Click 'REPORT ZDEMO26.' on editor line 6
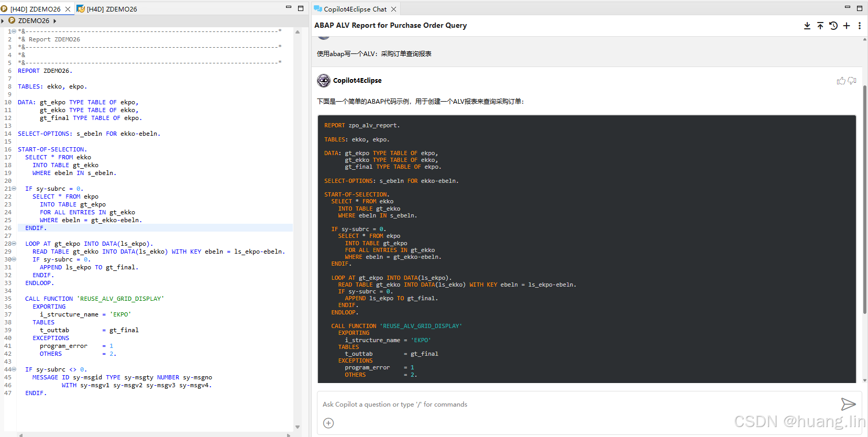Screen dimensions: 868x437 coord(45,71)
